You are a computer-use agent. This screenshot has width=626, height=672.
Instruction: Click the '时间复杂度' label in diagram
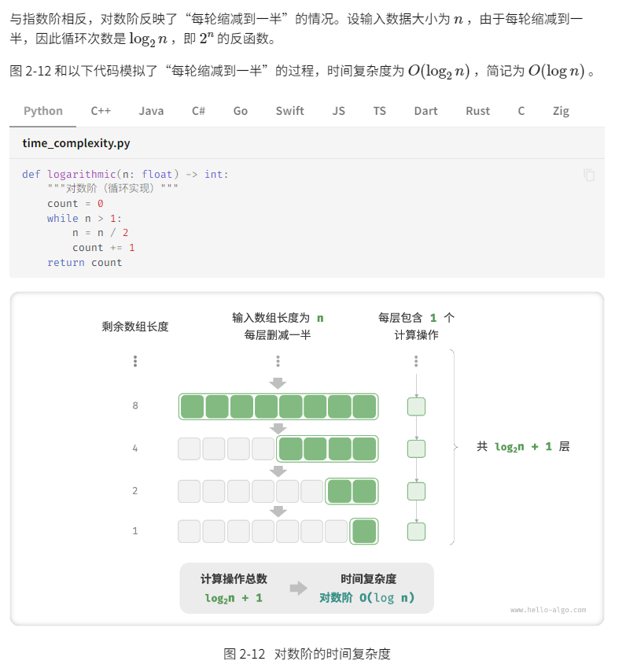point(368,579)
